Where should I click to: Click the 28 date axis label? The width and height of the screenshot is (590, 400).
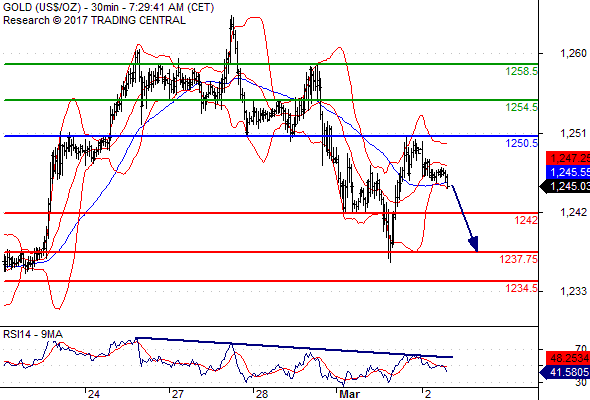pos(262,394)
